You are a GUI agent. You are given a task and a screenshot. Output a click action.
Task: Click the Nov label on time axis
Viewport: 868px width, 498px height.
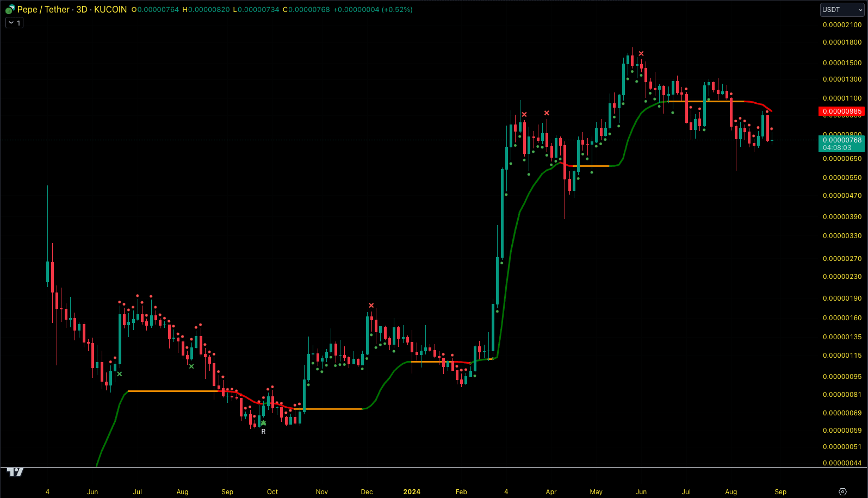[322, 491]
